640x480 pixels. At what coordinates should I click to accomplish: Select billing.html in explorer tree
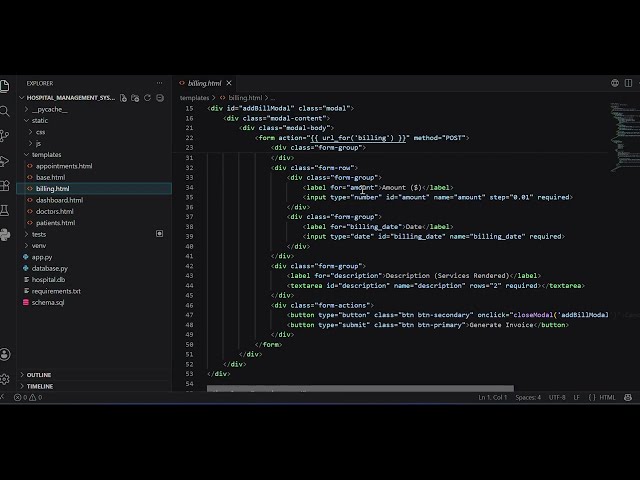(94, 189)
